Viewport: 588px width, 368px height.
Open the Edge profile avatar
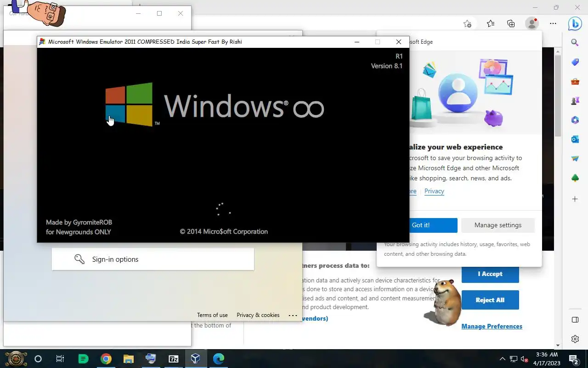tap(532, 23)
